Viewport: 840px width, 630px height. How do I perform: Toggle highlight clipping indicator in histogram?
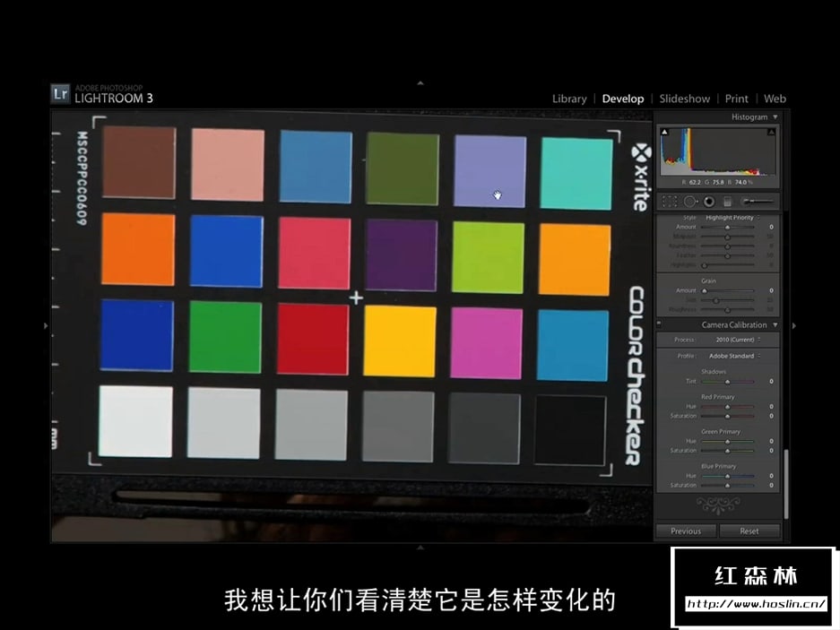click(x=772, y=132)
